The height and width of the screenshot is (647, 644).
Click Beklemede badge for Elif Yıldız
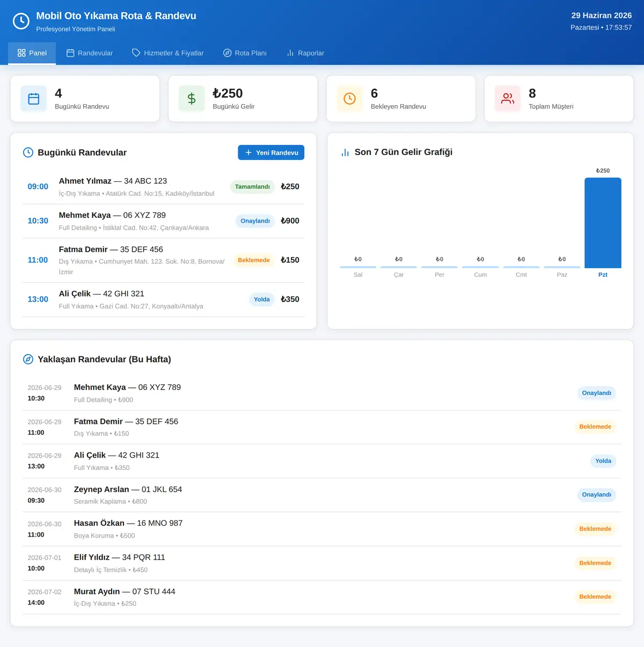(x=595, y=563)
